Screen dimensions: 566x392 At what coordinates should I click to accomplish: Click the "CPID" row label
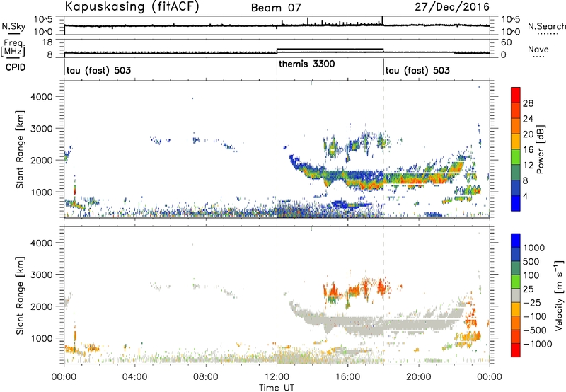(x=16, y=67)
